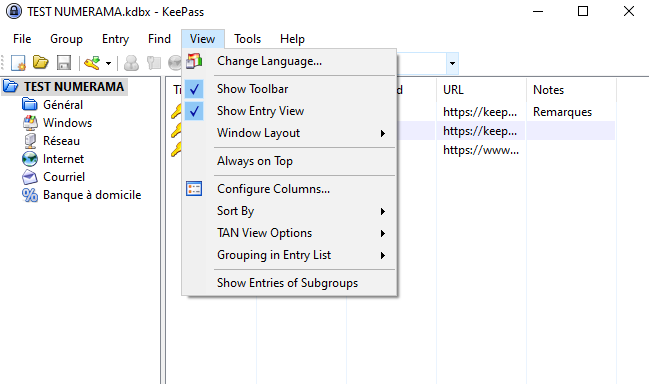Maximize the KeePass window

point(583,11)
